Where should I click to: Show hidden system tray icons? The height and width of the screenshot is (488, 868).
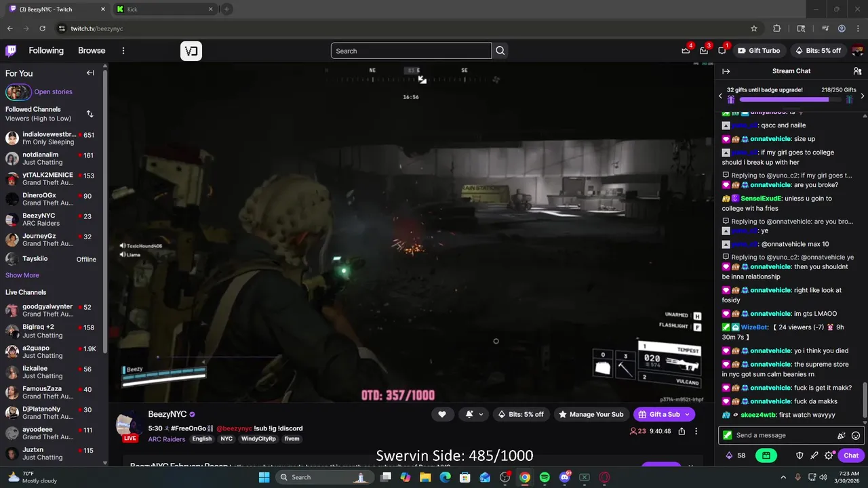coord(783,477)
